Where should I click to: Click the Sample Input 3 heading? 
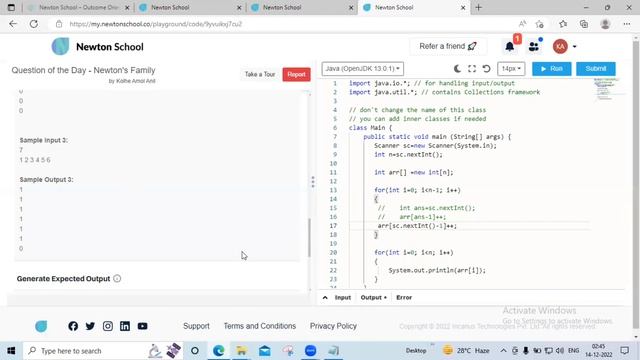coord(44,140)
